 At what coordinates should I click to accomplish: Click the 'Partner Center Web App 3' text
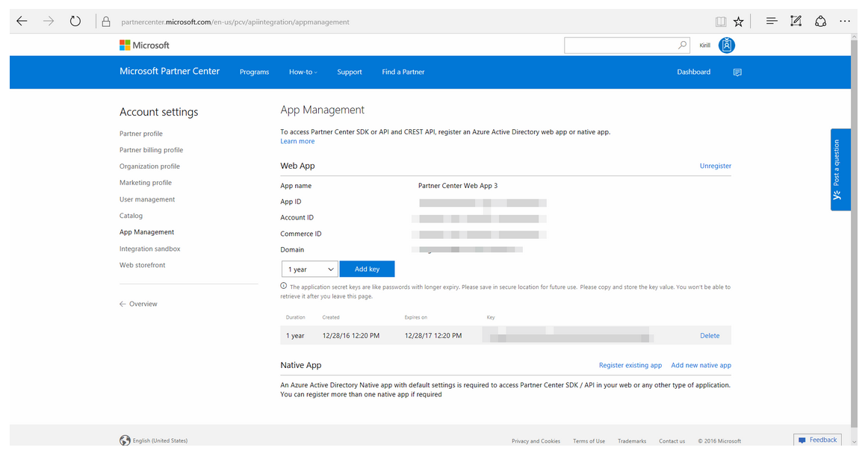458,185
